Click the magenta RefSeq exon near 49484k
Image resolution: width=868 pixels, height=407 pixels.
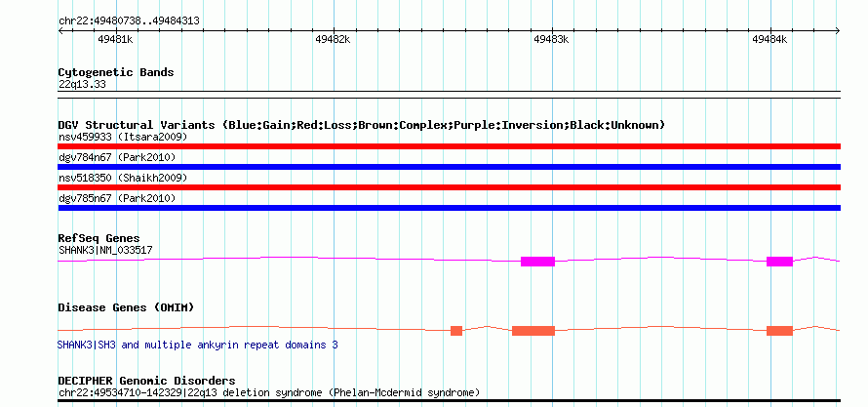779,262
